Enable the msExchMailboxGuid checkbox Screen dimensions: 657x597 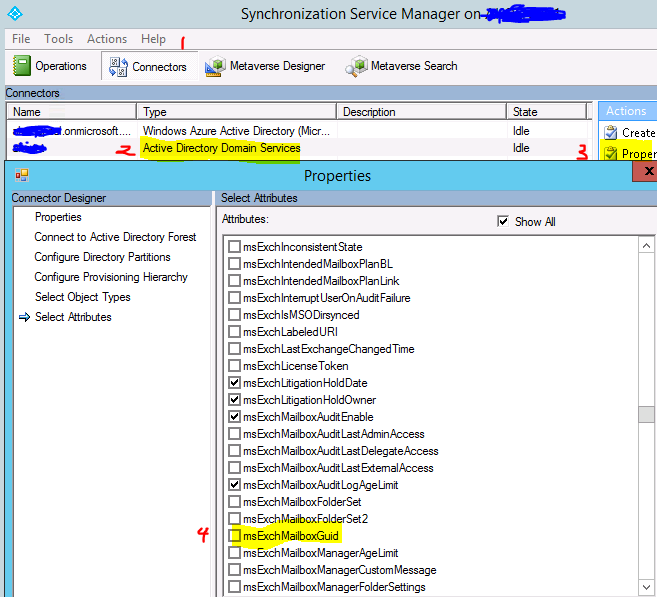234,536
